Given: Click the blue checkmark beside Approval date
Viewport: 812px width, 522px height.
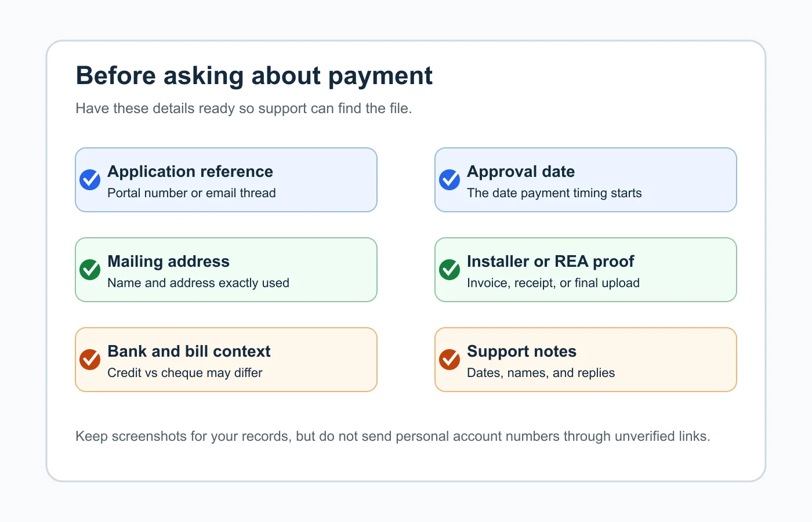Looking at the screenshot, I should coord(449,180).
